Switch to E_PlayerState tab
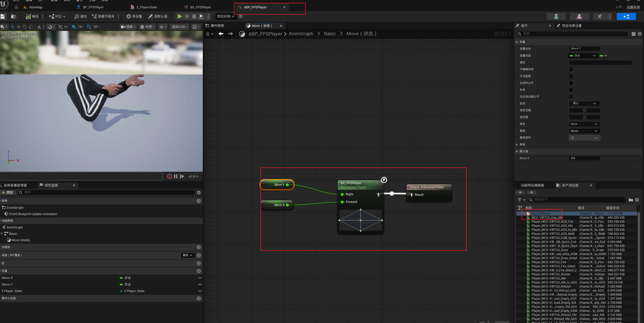Screen dimensions: 644x323 (x=147, y=7)
